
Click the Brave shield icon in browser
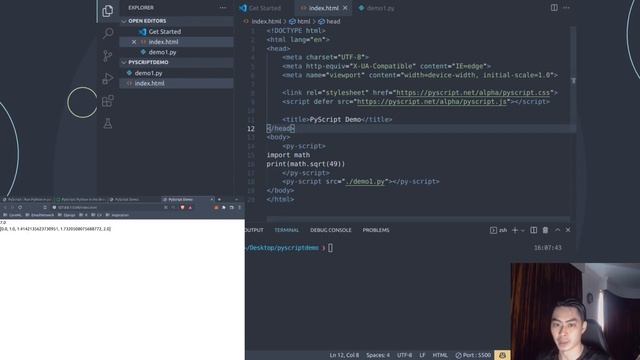[182, 207]
